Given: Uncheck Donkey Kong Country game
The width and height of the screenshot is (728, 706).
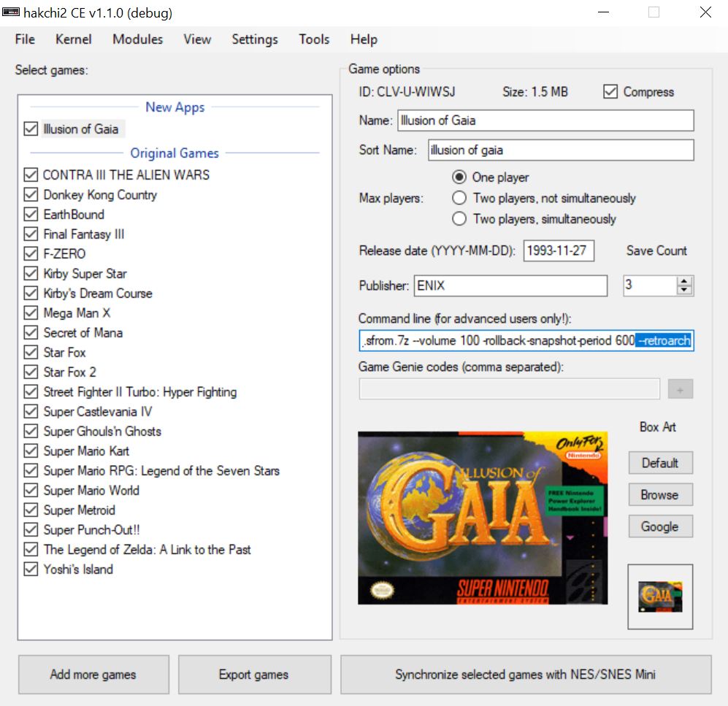Looking at the screenshot, I should coord(31,194).
